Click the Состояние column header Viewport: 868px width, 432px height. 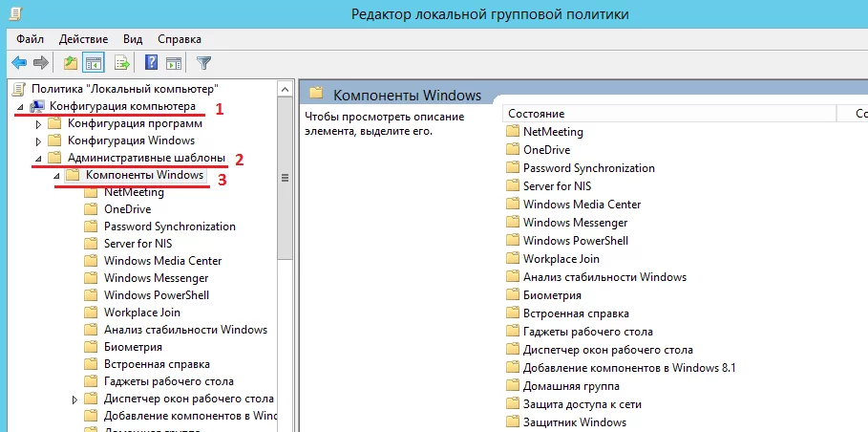pyautogui.click(x=668, y=114)
